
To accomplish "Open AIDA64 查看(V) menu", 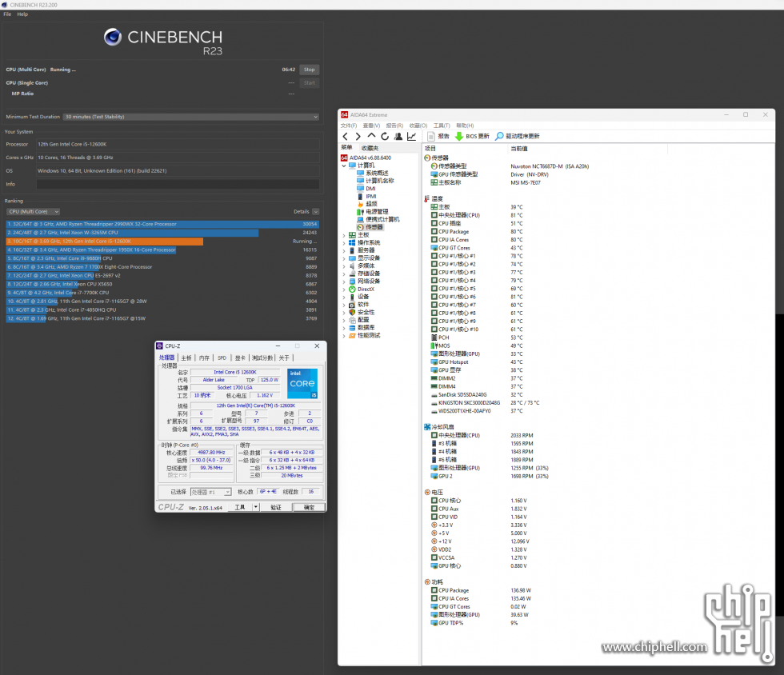I will (x=371, y=126).
